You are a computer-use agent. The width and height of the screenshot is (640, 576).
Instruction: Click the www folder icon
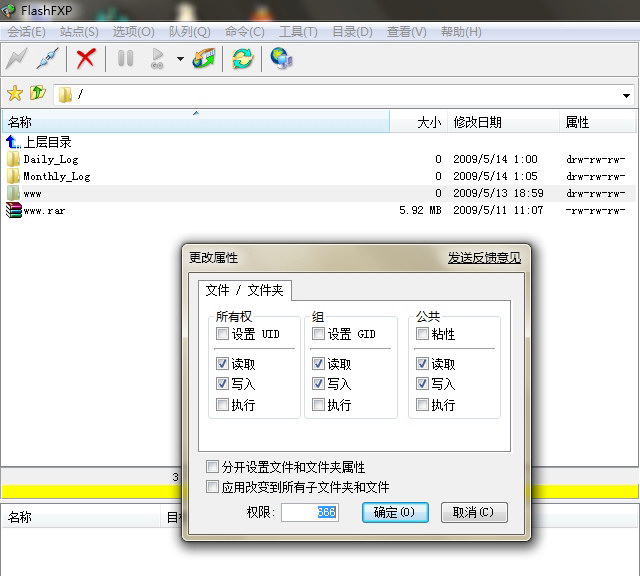tap(13, 193)
